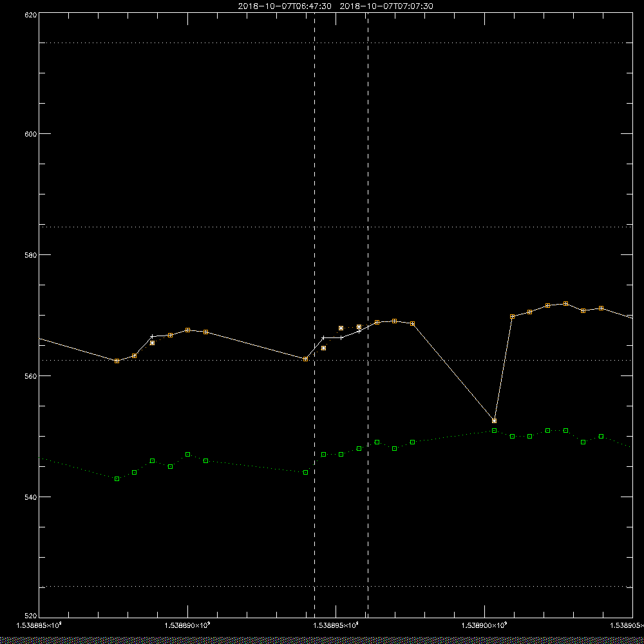
Task: Click the 1.538895×10⁹ x-axis label
Action: coord(336,625)
